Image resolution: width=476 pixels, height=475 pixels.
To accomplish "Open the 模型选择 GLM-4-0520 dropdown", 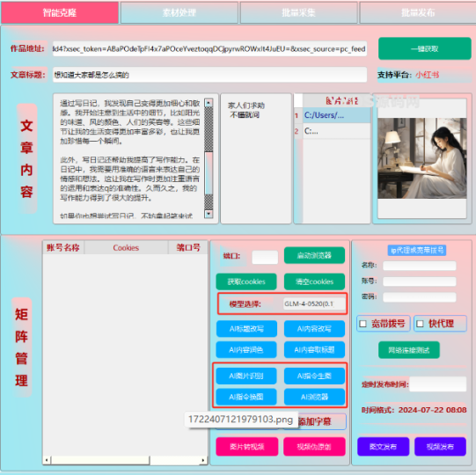I will (x=314, y=303).
